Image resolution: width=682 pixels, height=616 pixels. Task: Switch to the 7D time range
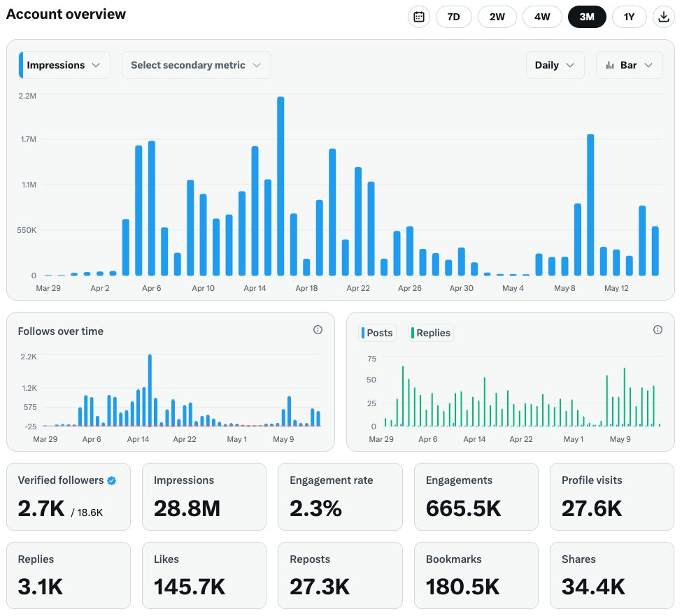(453, 17)
